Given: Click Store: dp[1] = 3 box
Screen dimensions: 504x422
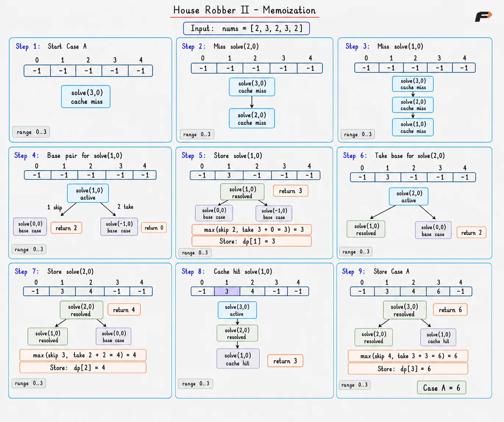Looking at the screenshot, I should pyautogui.click(x=252, y=241).
